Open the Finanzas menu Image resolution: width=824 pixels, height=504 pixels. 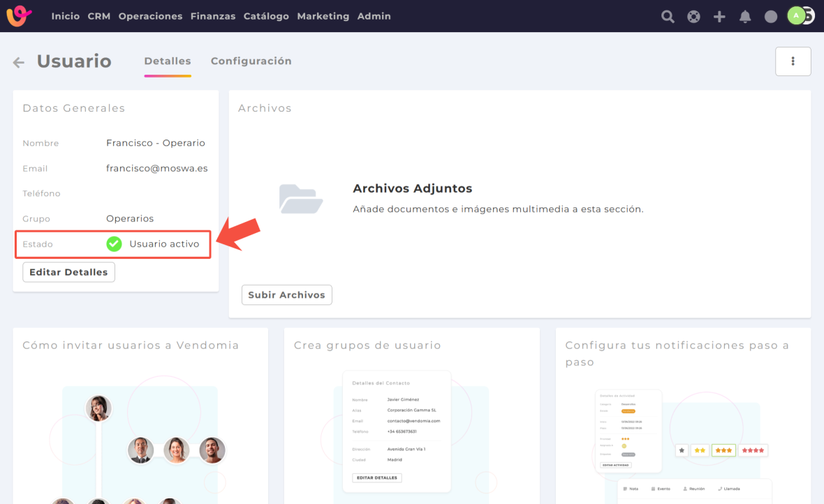(x=212, y=16)
